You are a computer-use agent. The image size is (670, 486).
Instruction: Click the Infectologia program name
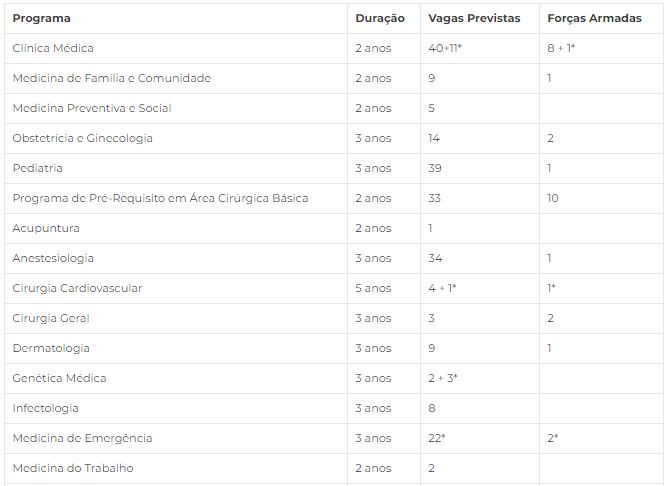45,408
